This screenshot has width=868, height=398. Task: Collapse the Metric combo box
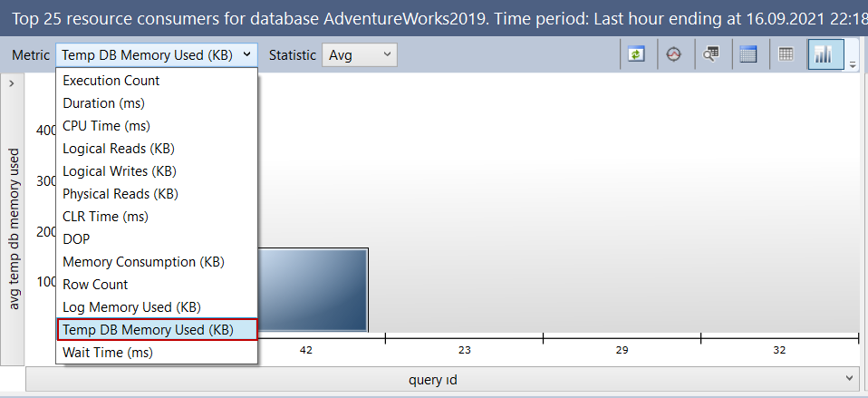coord(246,55)
